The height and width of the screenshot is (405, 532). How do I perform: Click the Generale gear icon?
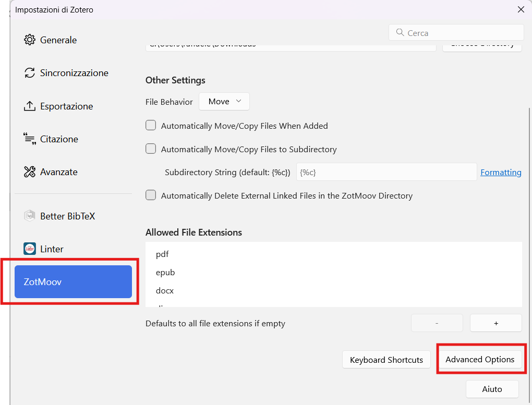(x=30, y=40)
